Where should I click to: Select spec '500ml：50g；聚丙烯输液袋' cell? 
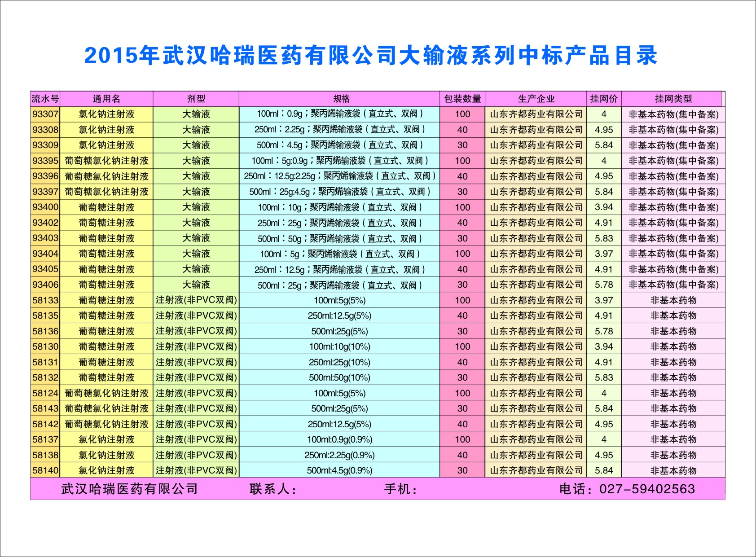(339, 238)
